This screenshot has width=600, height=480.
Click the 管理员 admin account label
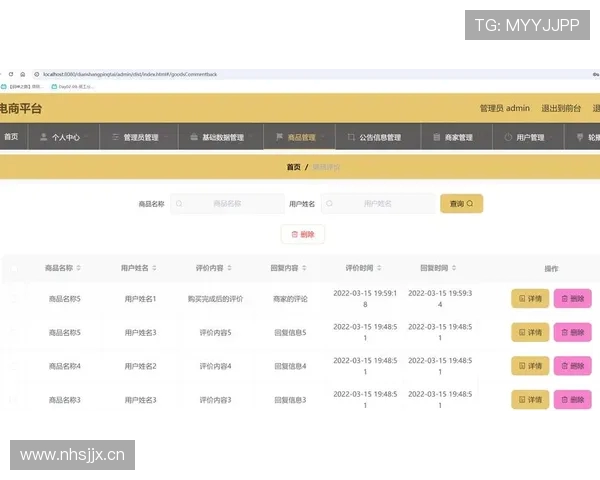coord(505,108)
